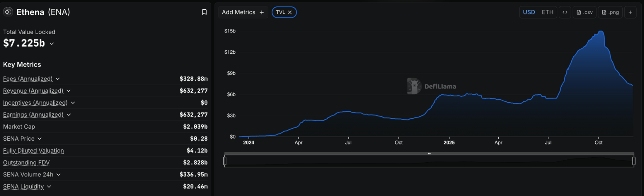Expand $ENA Liquidity details
Screen dimensions: 644x196
click(x=49, y=187)
